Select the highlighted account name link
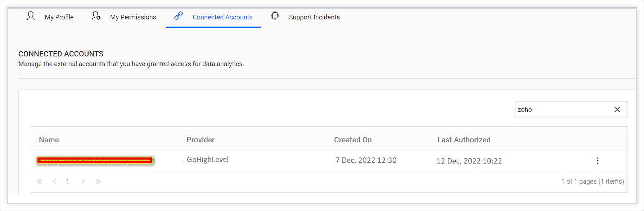Image resolution: width=644 pixels, height=211 pixels. coord(95,160)
